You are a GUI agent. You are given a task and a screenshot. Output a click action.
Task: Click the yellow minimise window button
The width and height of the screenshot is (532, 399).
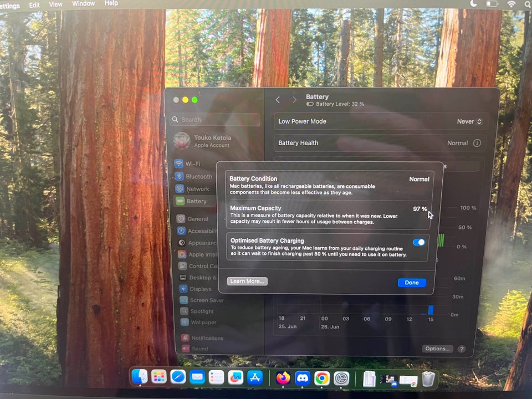(185, 100)
